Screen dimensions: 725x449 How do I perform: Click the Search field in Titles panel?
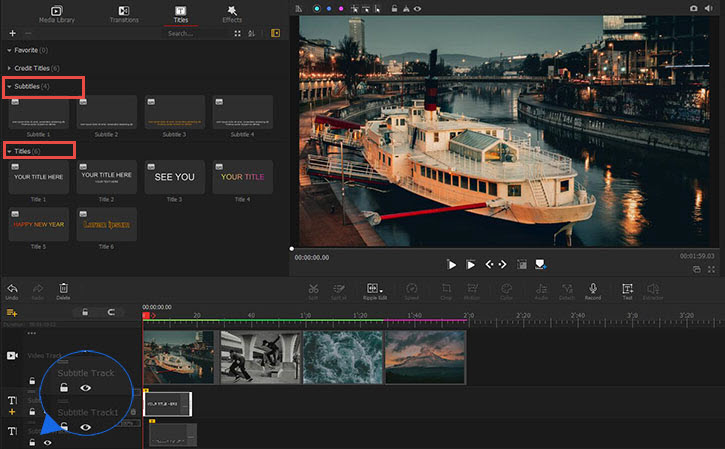(192, 33)
